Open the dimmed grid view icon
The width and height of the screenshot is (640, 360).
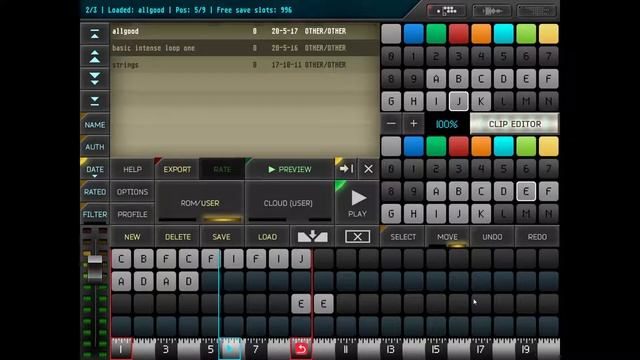point(537,11)
